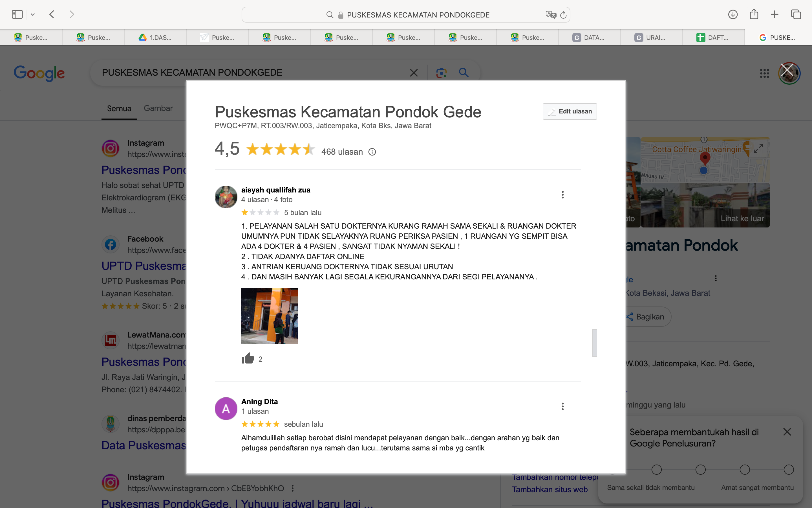812x508 pixels.
Task: Click the LewatMana.com result favicon
Action: click(x=111, y=340)
